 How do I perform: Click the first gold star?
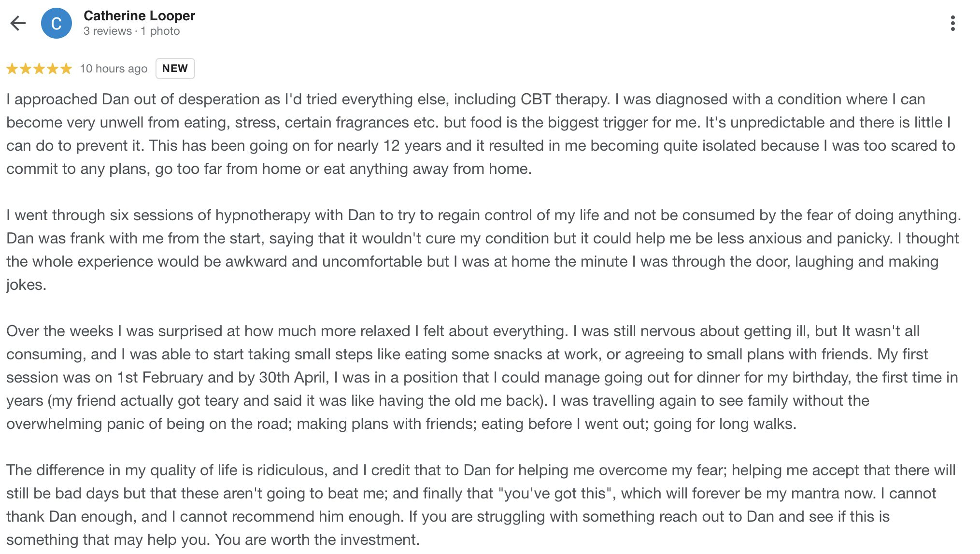tap(12, 68)
